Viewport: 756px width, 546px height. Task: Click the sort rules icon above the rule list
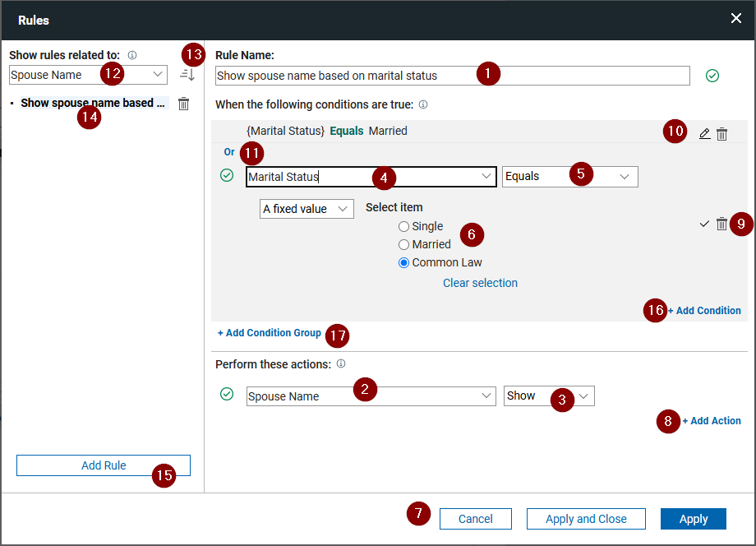(x=187, y=74)
